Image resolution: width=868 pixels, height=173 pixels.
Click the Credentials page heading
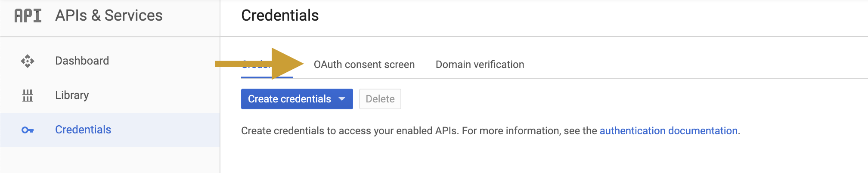(x=280, y=15)
